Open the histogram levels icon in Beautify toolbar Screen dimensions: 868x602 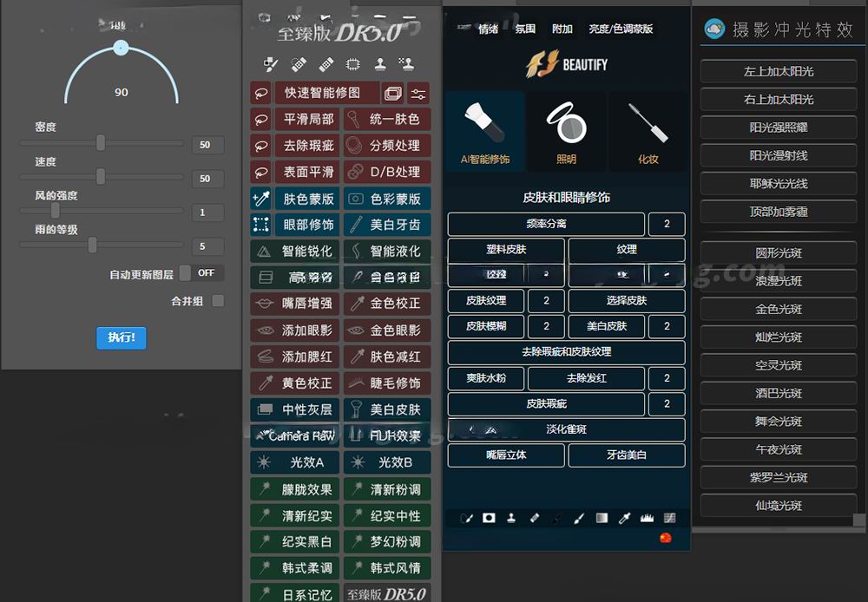click(647, 518)
